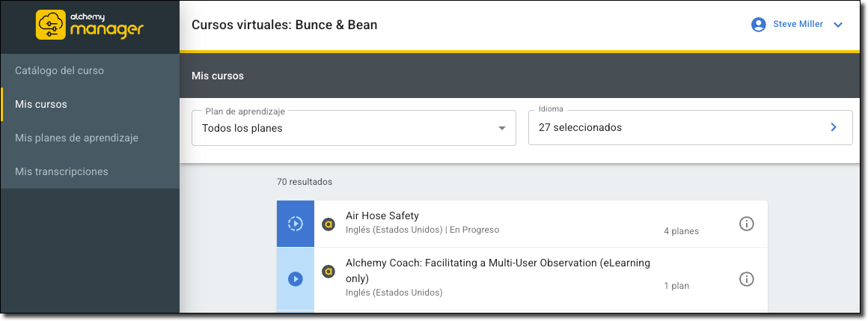Expand the user account menu chevron
Image resolution: width=868 pixels, height=321 pixels.
[x=838, y=25]
